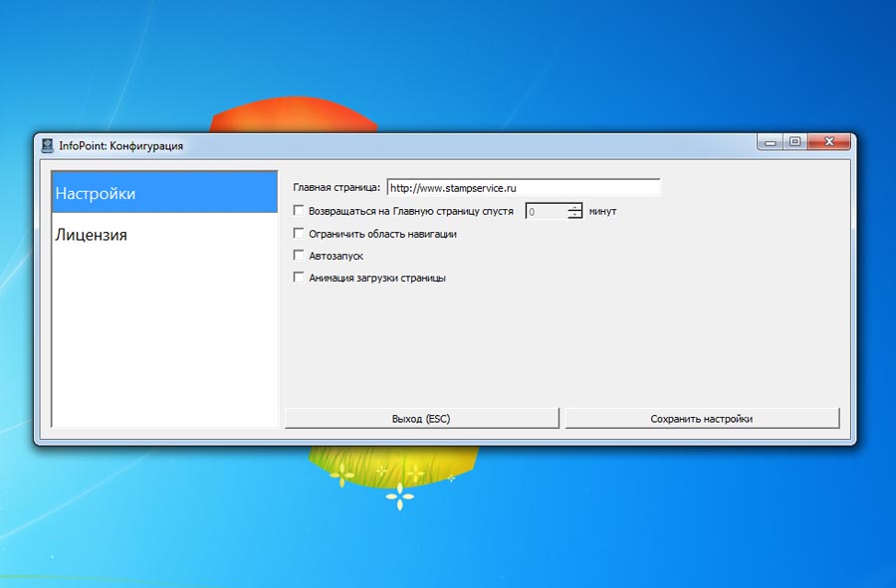
Task: Minimize the InfoPoint configuration window
Action: [771, 142]
